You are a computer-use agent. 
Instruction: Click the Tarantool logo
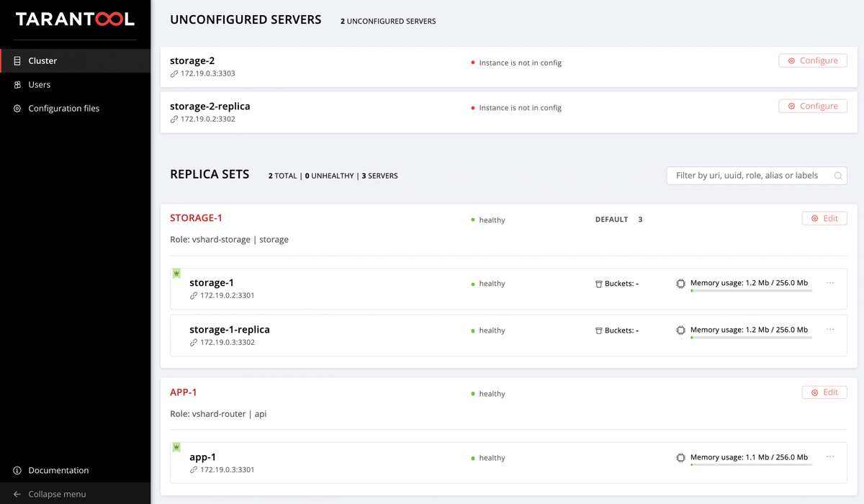click(74, 20)
